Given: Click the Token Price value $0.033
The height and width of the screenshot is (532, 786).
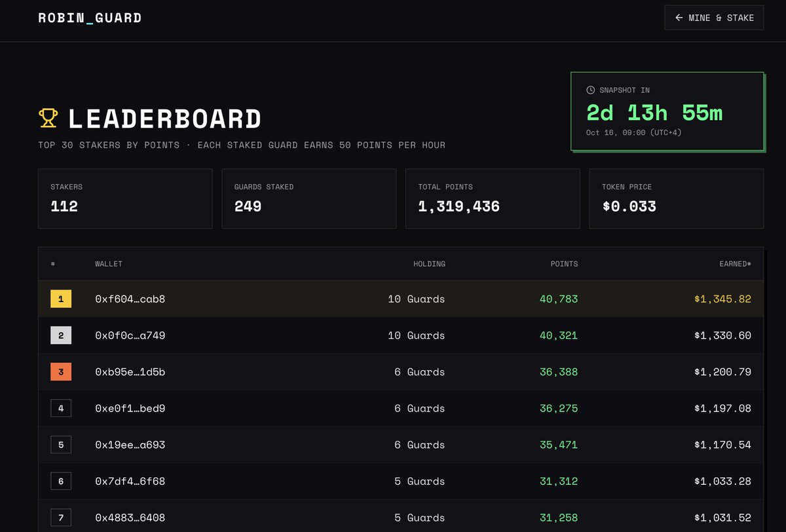Looking at the screenshot, I should [x=629, y=206].
